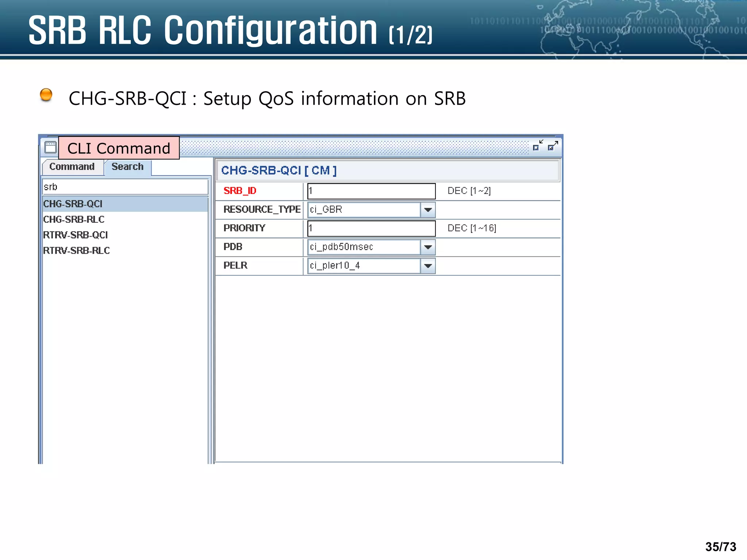
Task: Select RTRV-SRB-QCI in the command list
Action: (125, 235)
